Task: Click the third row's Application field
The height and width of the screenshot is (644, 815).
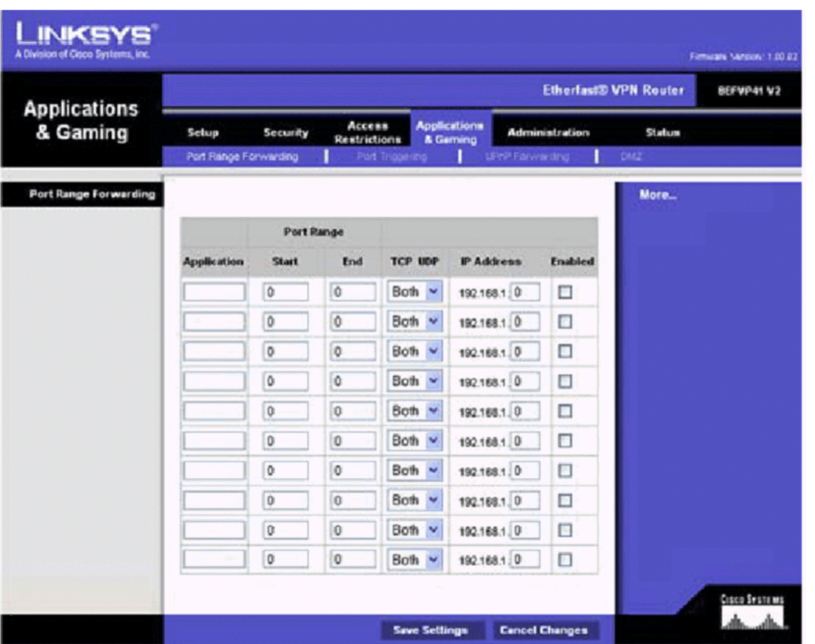Action: pos(214,351)
